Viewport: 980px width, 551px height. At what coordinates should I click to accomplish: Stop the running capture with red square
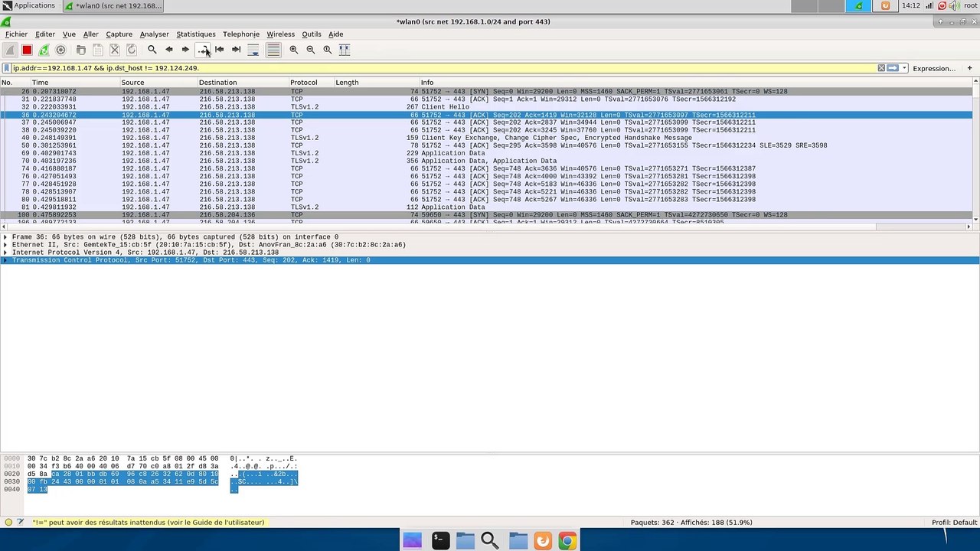point(27,50)
